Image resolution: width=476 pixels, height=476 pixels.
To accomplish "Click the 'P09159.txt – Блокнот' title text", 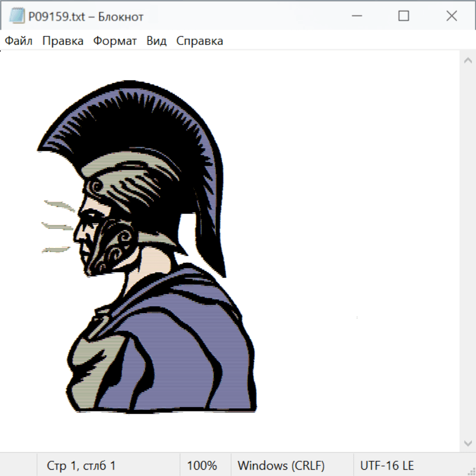I will 86,17.
